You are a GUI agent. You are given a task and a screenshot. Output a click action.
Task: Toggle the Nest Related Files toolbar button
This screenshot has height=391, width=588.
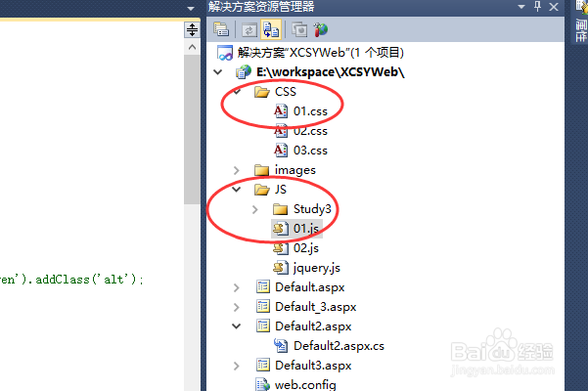pyautogui.click(x=271, y=30)
